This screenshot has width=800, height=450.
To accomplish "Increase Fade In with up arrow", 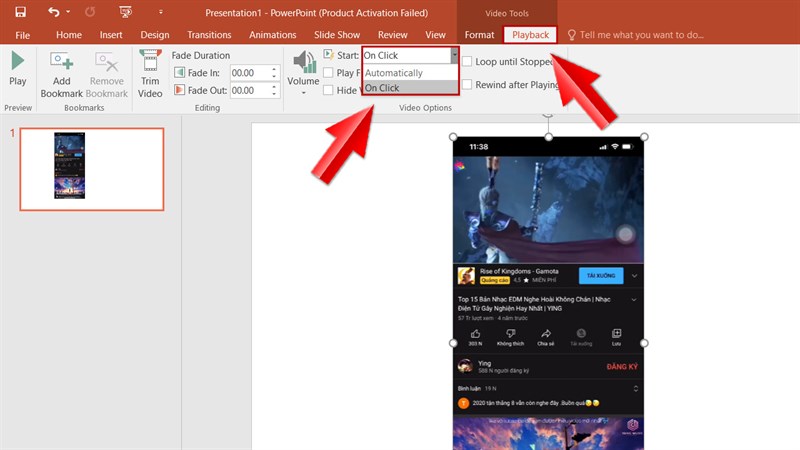I will tap(274, 69).
